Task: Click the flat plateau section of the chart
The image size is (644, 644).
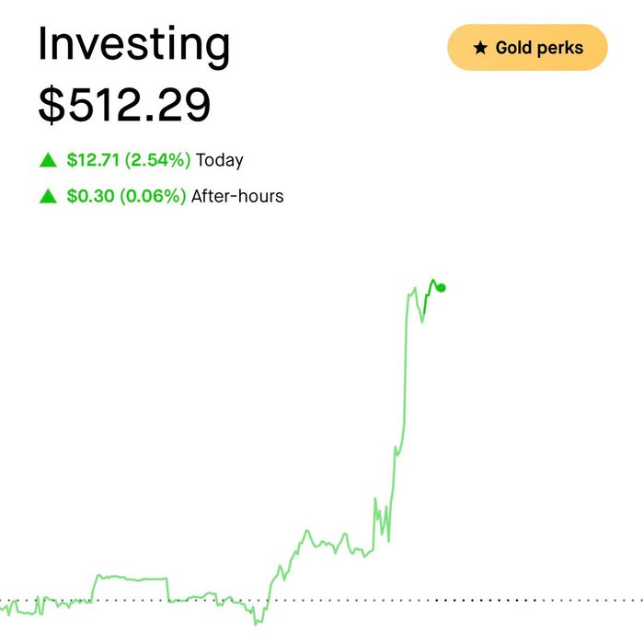Action: (135, 579)
